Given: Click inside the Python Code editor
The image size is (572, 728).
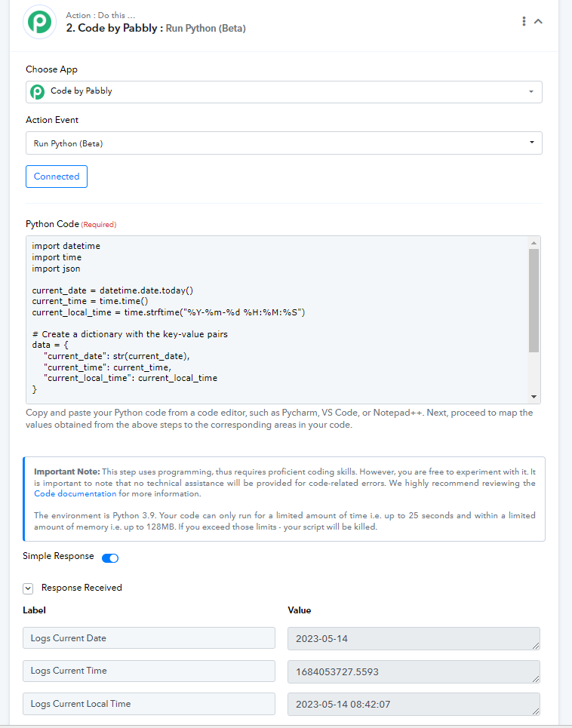Looking at the screenshot, I should [277, 320].
